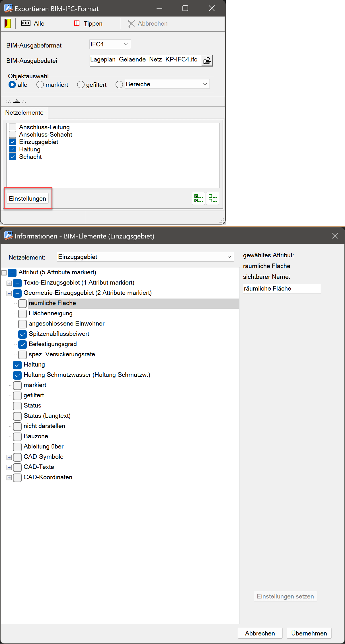Click the Tippen crosshair tool

[x=88, y=23]
